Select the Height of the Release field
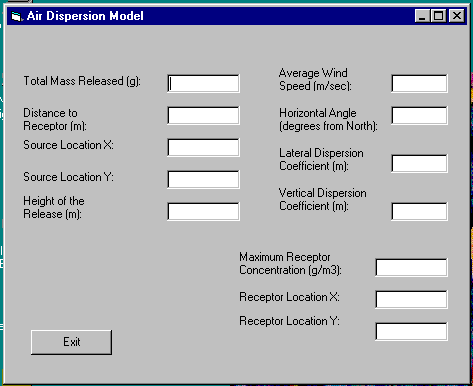Viewport: 473px width, 386px height. [x=203, y=211]
